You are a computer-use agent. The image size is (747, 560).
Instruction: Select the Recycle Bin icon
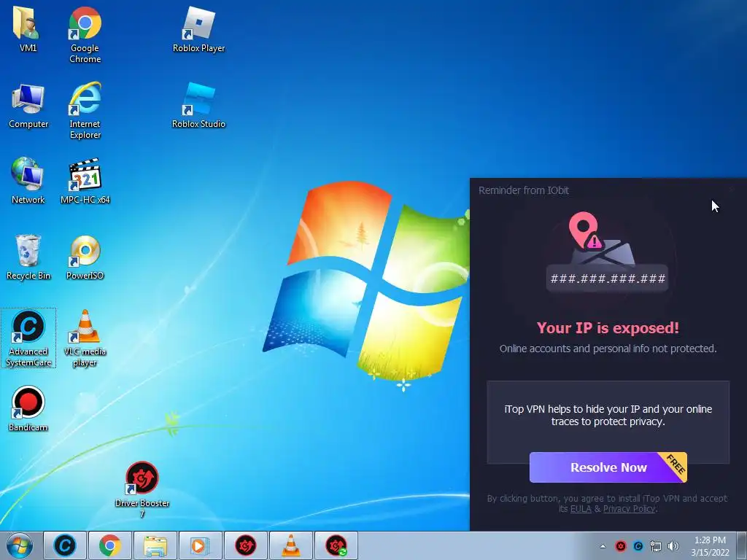[x=28, y=257]
